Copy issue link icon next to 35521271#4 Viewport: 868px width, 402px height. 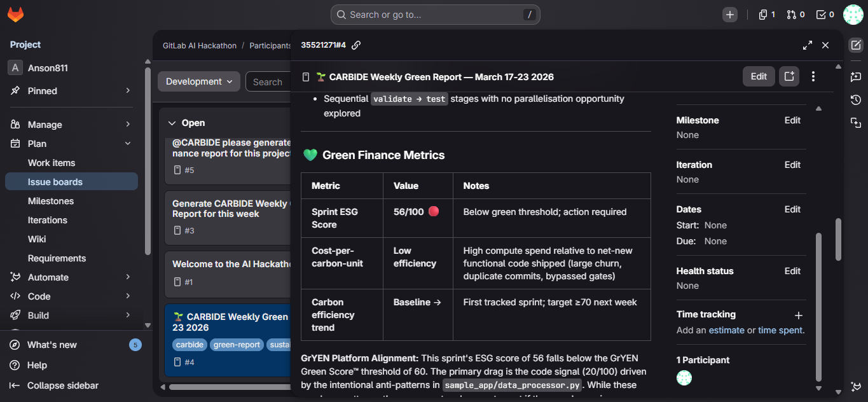coord(356,45)
